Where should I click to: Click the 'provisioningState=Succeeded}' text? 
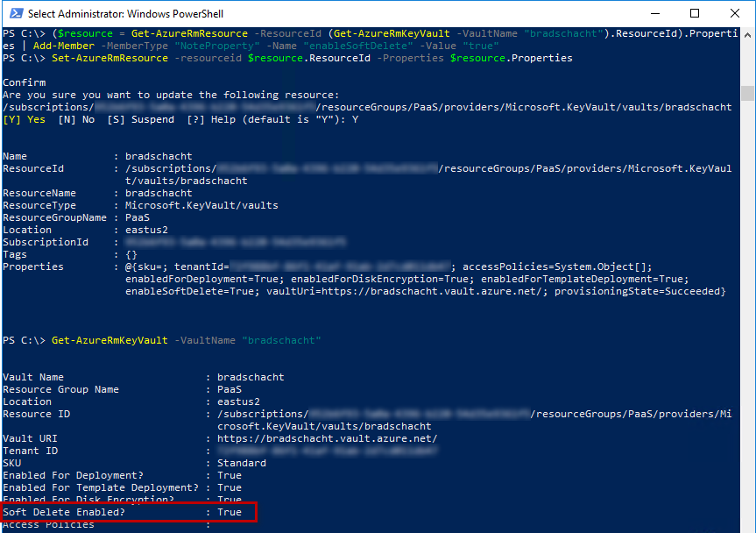pyautogui.click(x=639, y=291)
